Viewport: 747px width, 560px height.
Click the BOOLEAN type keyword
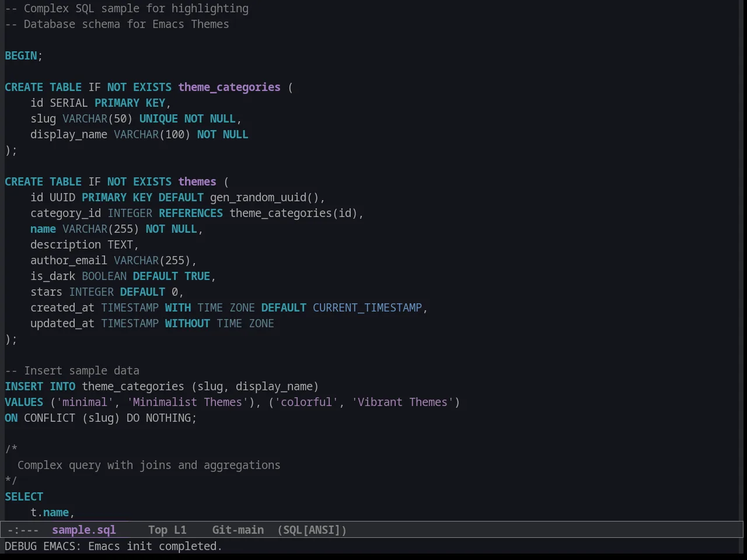(104, 276)
